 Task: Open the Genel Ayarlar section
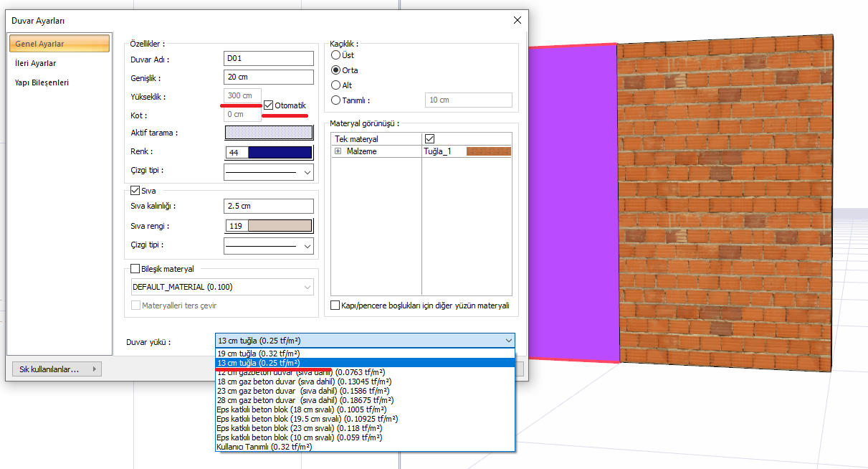coord(59,44)
